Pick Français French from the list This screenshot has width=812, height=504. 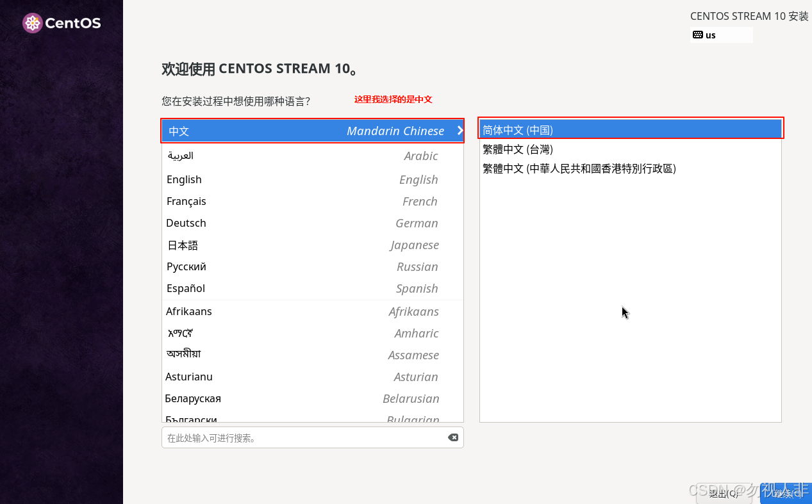[313, 201]
